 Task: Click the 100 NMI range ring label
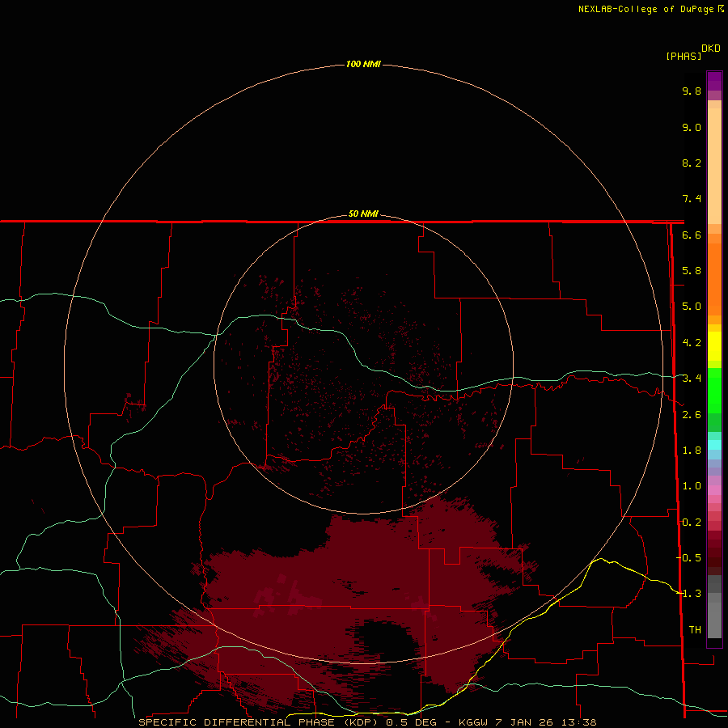363,64
